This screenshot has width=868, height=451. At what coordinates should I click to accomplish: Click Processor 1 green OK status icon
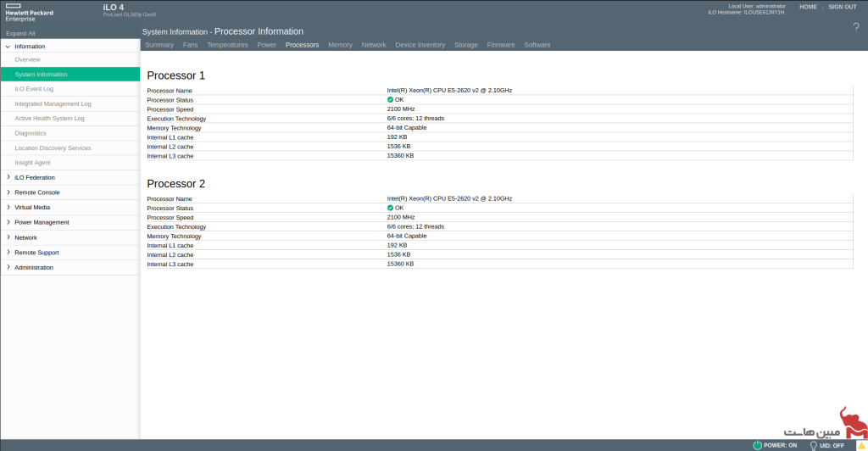(x=390, y=99)
